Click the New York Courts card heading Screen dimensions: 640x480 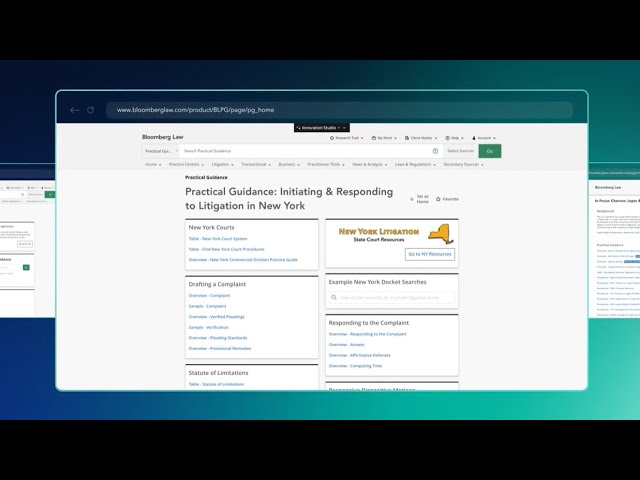pyautogui.click(x=211, y=228)
